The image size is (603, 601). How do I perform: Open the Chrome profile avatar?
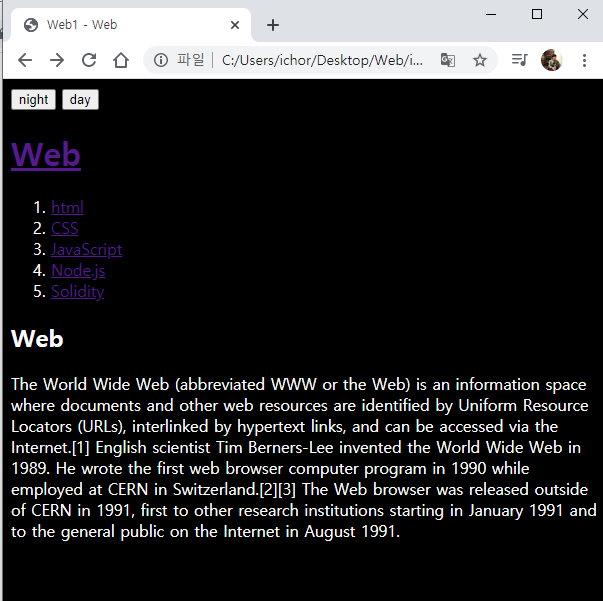tap(551, 60)
